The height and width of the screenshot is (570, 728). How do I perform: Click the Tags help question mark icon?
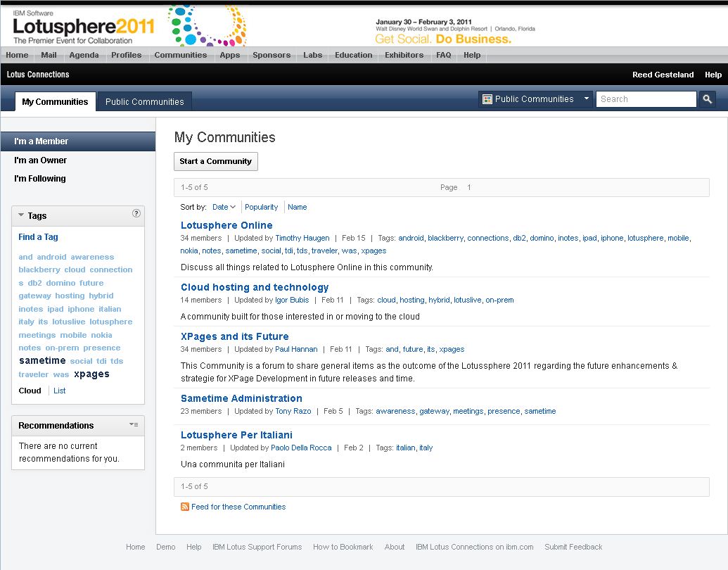pos(136,213)
